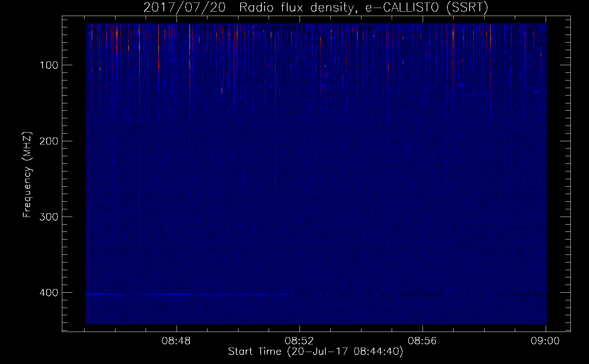The width and height of the screenshot is (589, 364).
Task: Click the 'Start Time (20-Jul-17 08:44:40)' label
Action: coord(316,352)
